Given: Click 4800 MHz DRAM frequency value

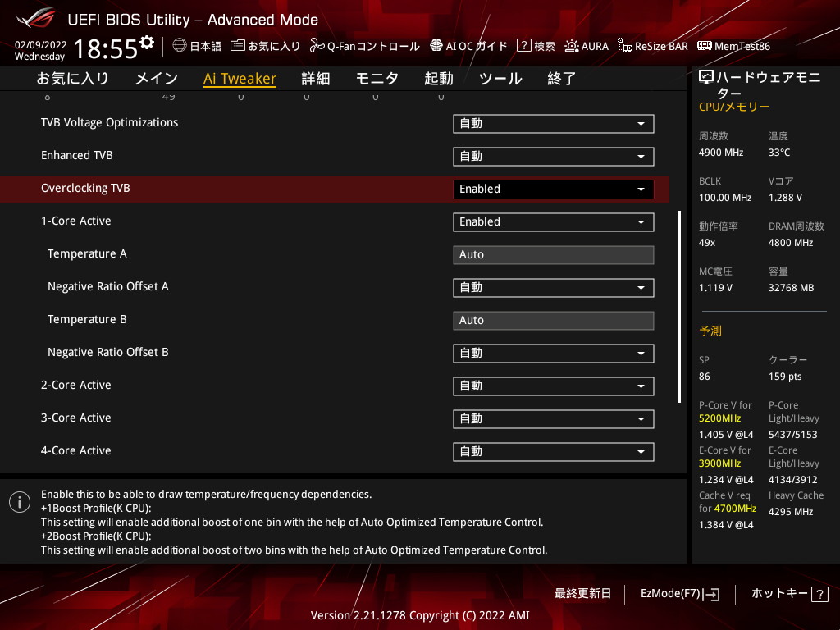Looking at the screenshot, I should coord(791,243).
